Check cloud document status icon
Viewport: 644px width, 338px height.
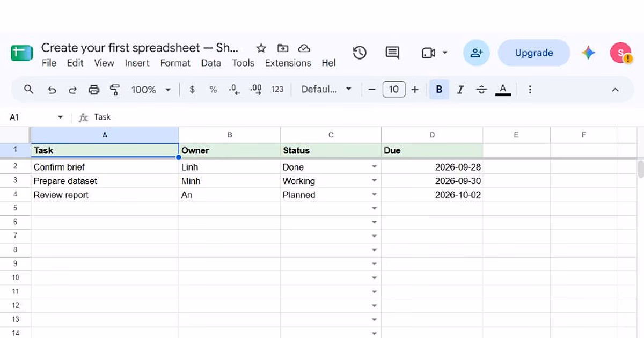pyautogui.click(x=304, y=48)
